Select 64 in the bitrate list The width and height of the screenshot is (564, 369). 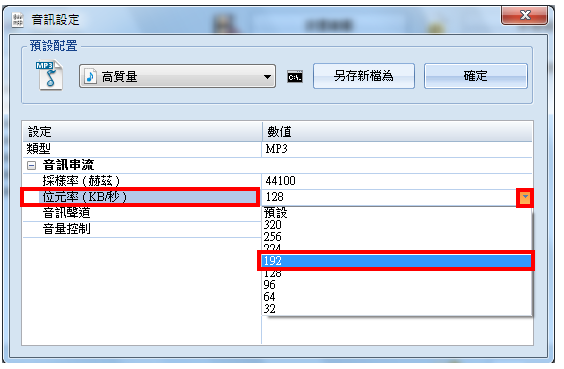coord(397,297)
